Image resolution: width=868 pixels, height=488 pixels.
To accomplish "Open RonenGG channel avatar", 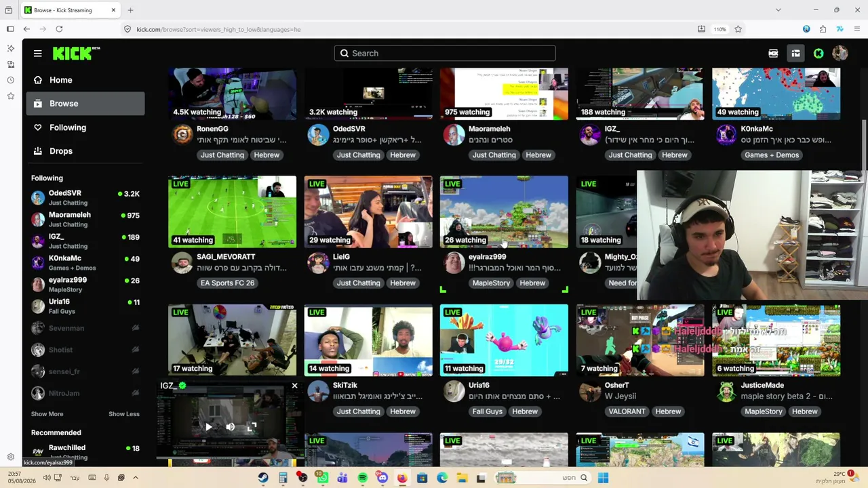I will [x=182, y=135].
